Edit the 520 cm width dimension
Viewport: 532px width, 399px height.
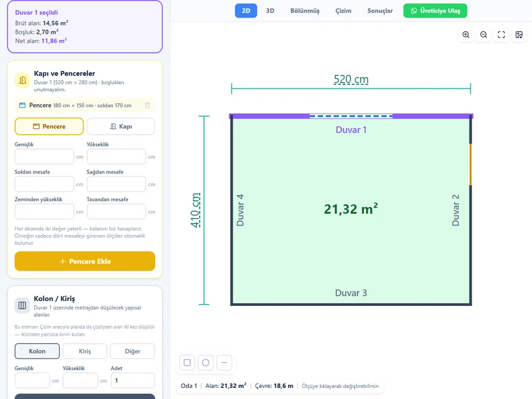[x=351, y=79]
